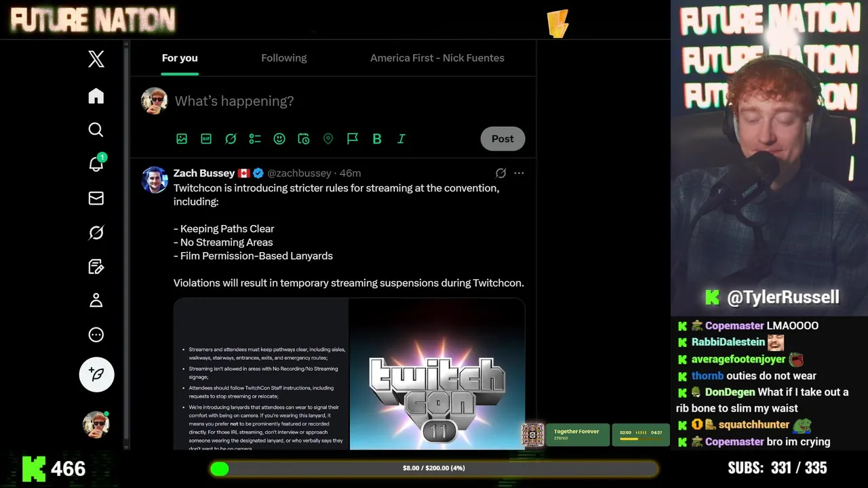Add a poll in composer toolbar
Image resolution: width=868 pixels, height=488 pixels.
coord(255,139)
